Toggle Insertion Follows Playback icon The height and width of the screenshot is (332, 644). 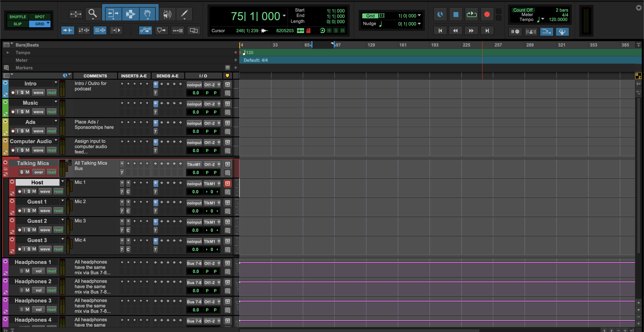pos(116,30)
